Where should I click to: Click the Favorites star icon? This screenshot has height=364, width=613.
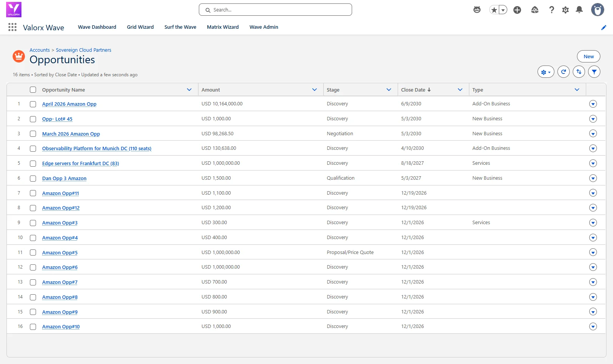(494, 10)
